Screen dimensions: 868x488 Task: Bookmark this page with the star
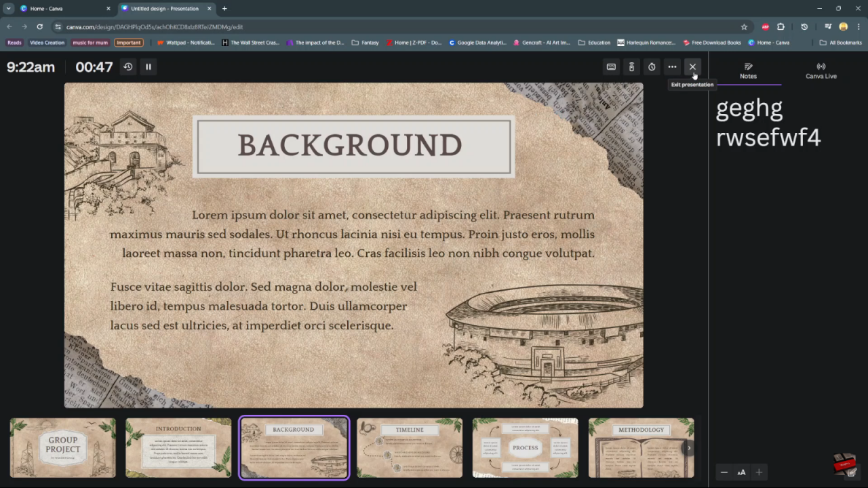[x=744, y=26]
